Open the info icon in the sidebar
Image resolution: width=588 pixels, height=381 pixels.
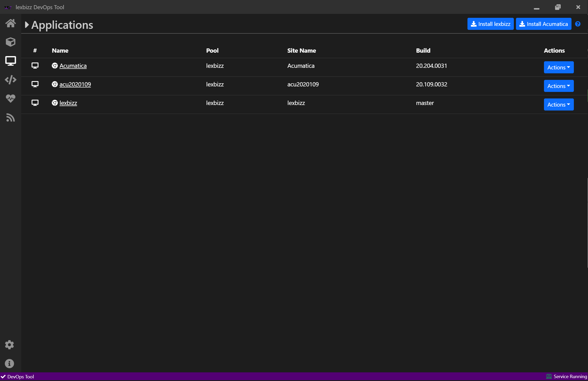point(9,363)
